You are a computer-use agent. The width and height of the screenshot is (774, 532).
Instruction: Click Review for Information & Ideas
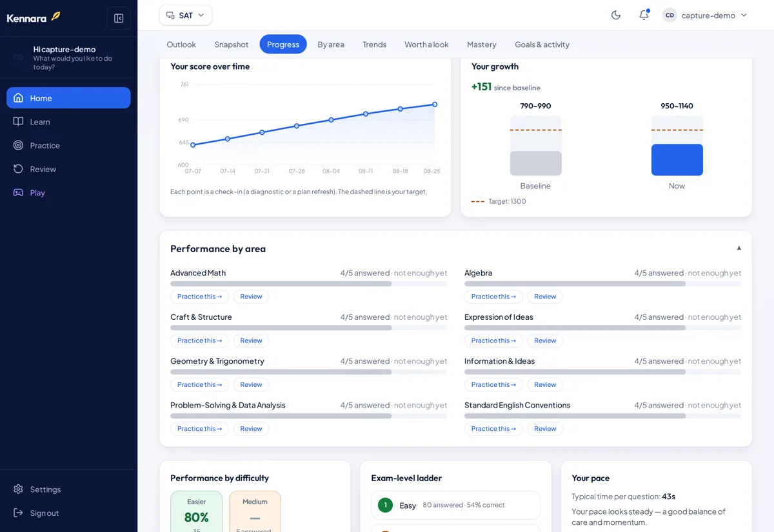[545, 384]
